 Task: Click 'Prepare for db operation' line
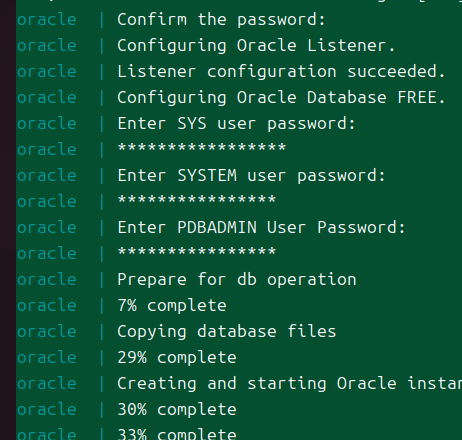pyautogui.click(x=237, y=280)
